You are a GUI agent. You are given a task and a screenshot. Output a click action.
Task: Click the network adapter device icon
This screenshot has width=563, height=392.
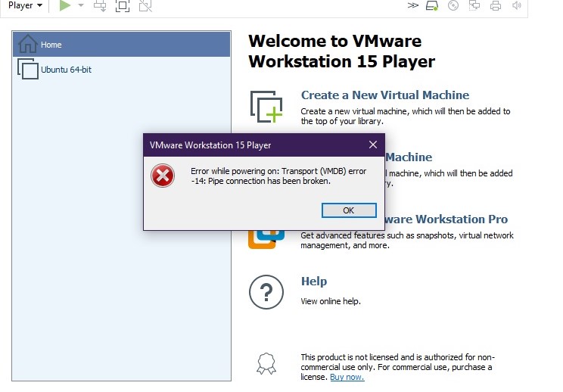tap(474, 5)
